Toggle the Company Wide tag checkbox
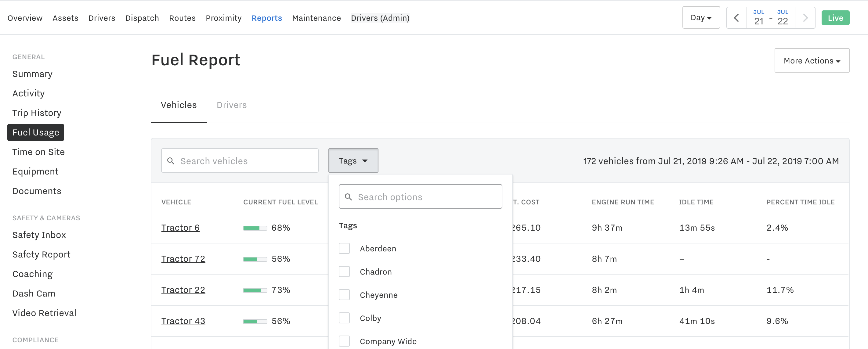This screenshot has width=868, height=349. [344, 341]
